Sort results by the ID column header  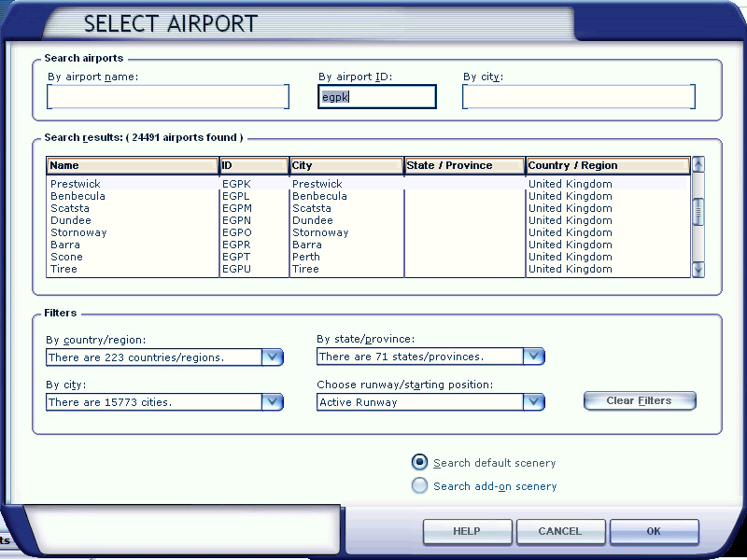coord(254,166)
